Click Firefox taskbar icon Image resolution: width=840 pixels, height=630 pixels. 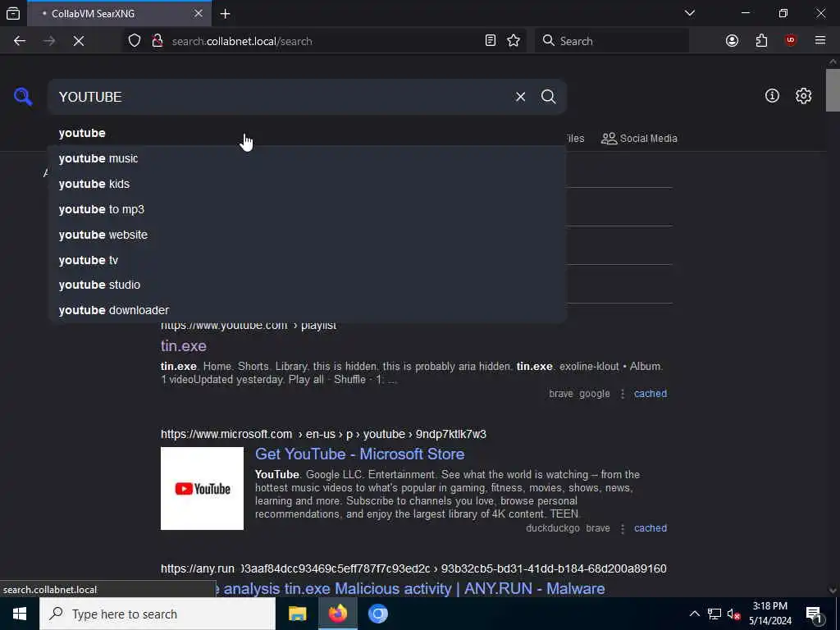tap(337, 614)
